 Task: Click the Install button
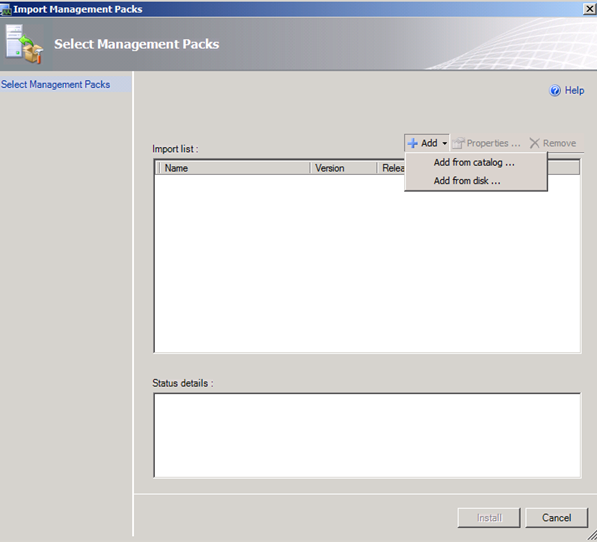coord(489,518)
